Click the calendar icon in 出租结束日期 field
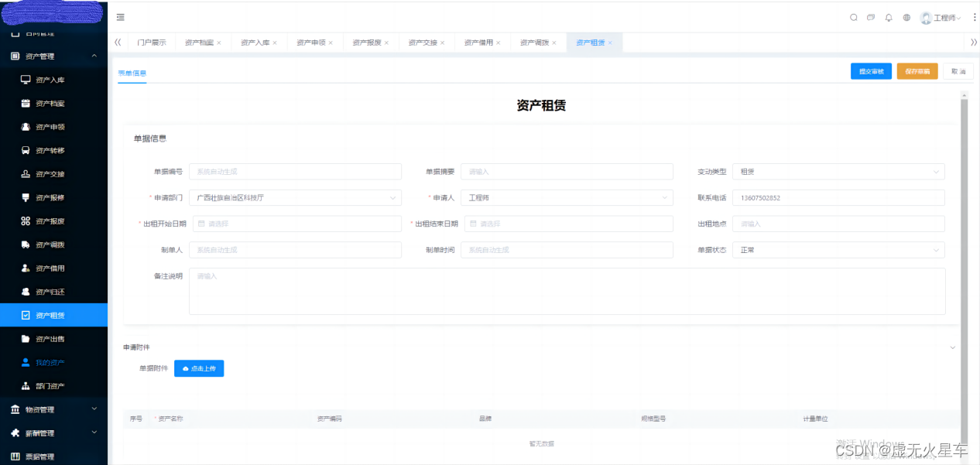 tap(474, 224)
